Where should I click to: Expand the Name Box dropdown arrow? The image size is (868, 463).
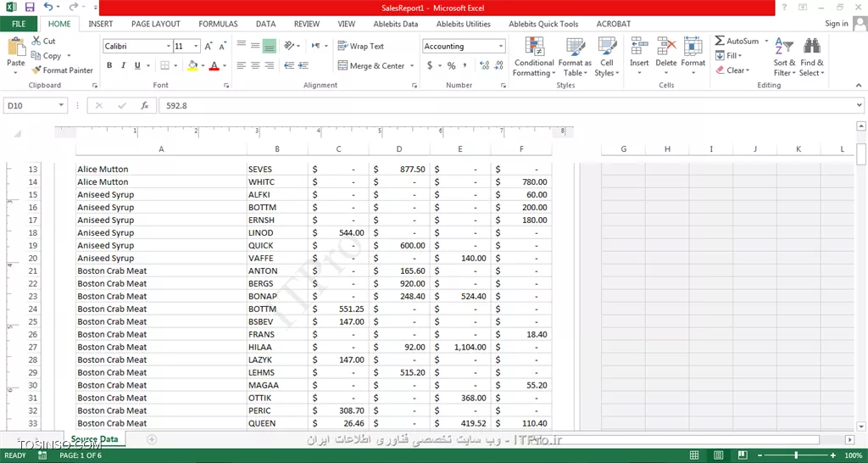(x=61, y=105)
